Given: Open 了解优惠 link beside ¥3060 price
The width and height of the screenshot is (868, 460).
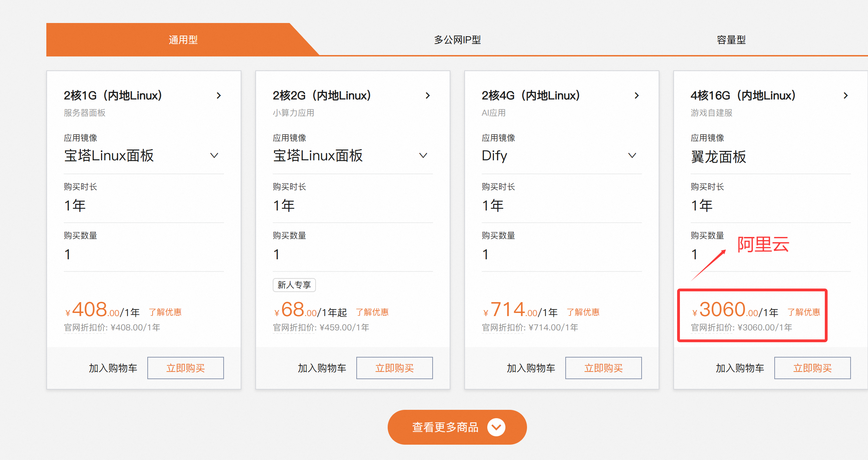Looking at the screenshot, I should tap(804, 312).
